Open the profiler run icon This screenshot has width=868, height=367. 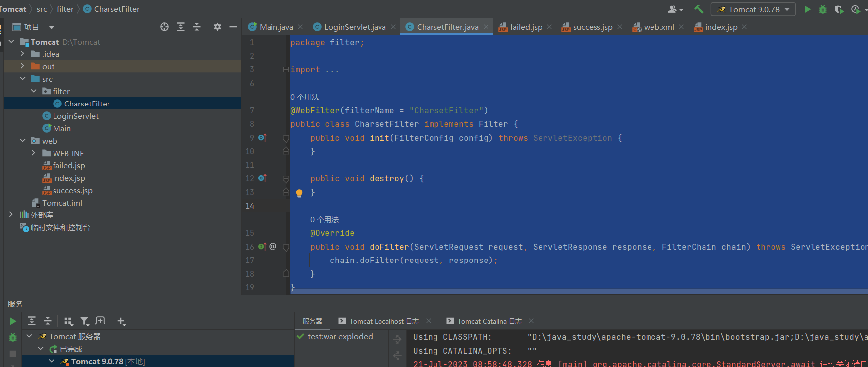pyautogui.click(x=855, y=9)
